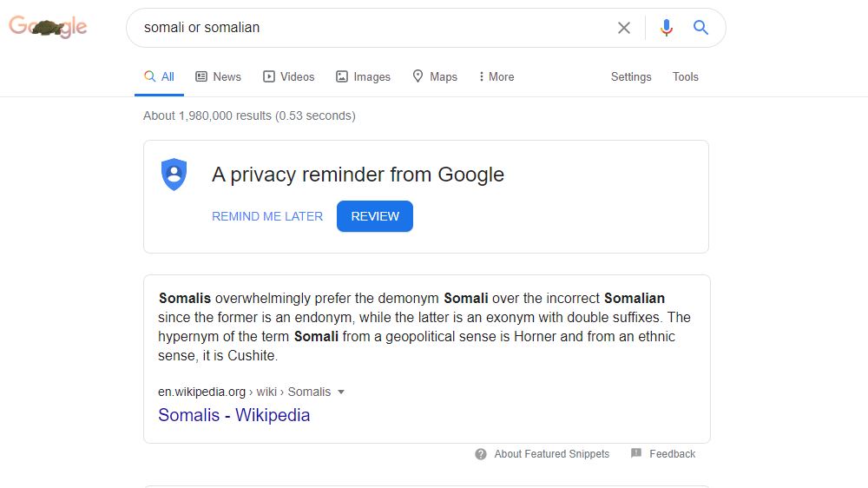This screenshot has width=868, height=488.
Task: Click the Feedback flag icon
Action: click(x=636, y=453)
